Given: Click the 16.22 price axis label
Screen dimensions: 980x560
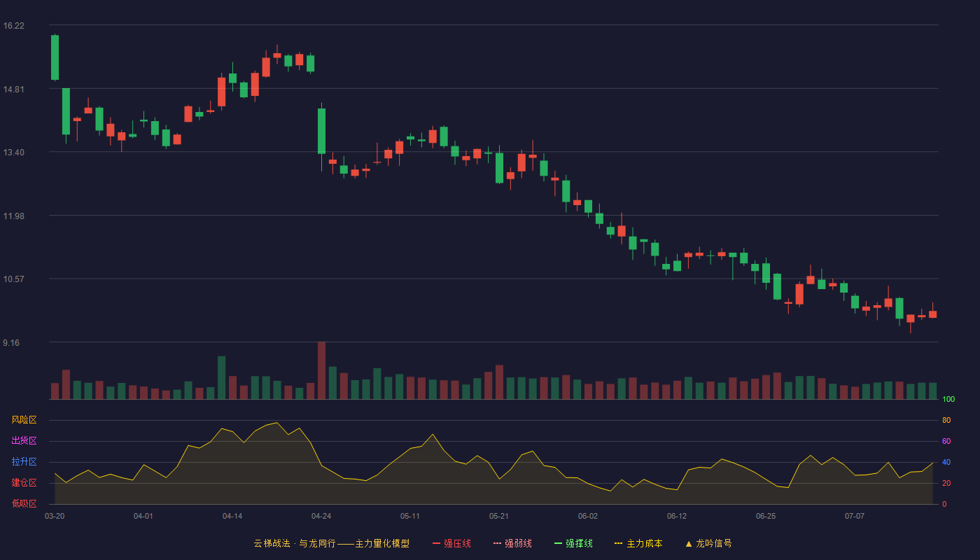Looking at the screenshot, I should pyautogui.click(x=14, y=26).
